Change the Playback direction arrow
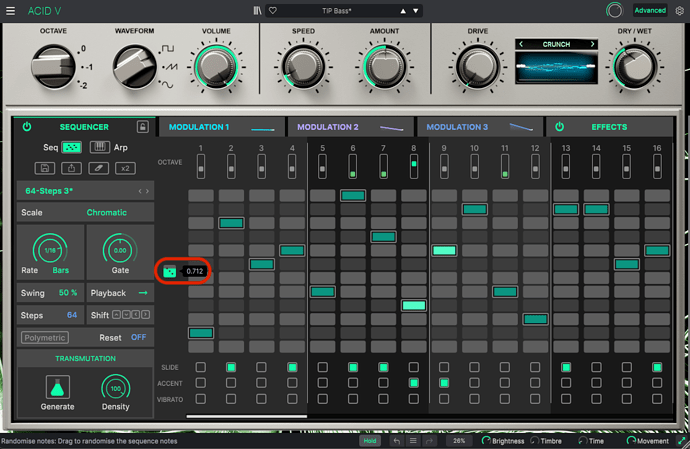 coord(143,293)
